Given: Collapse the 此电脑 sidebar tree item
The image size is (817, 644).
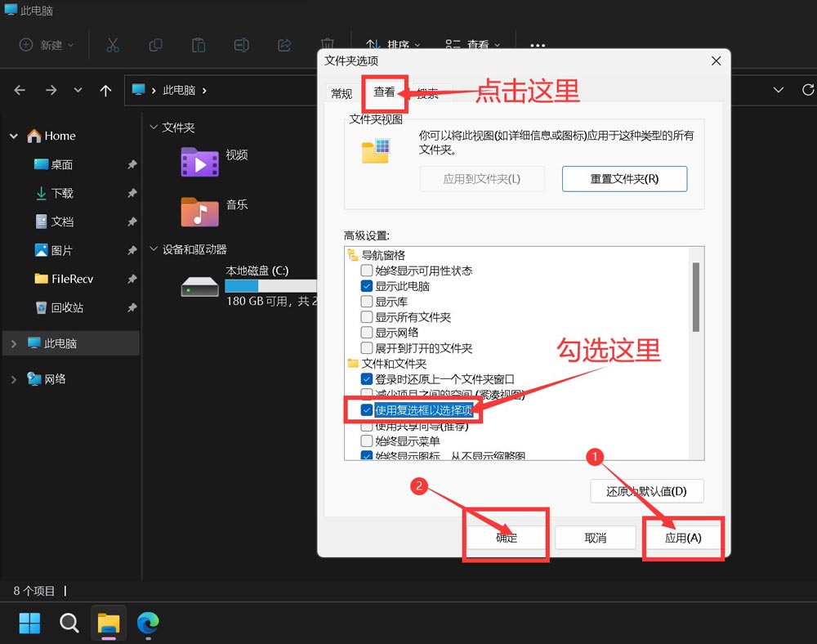Looking at the screenshot, I should [14, 343].
